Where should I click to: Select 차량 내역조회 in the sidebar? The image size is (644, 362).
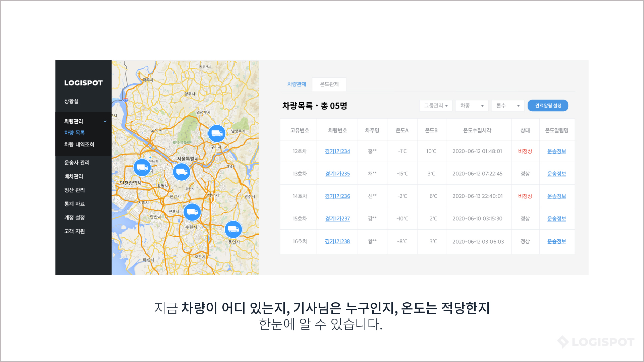coord(79,144)
